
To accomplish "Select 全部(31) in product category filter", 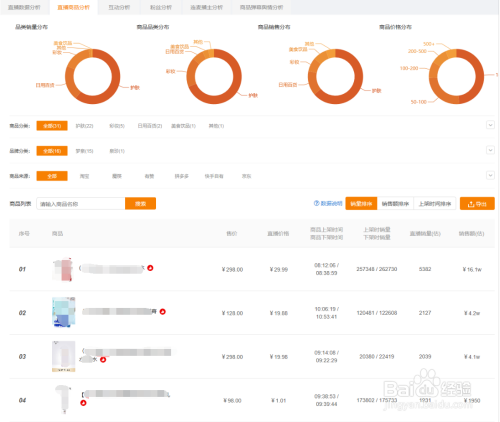I will click(52, 126).
